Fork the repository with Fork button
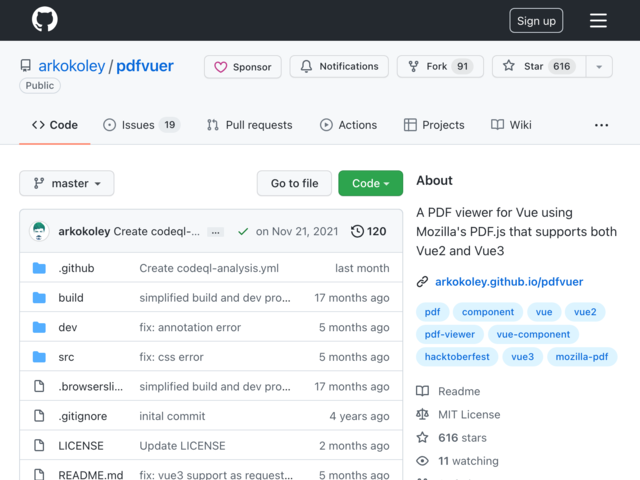This screenshot has height=480, width=640. tap(440, 66)
